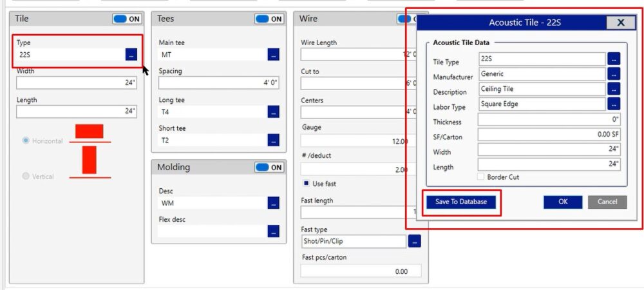Enable the Border Cut checkbox
Screen dimensions: 644x290
480,177
